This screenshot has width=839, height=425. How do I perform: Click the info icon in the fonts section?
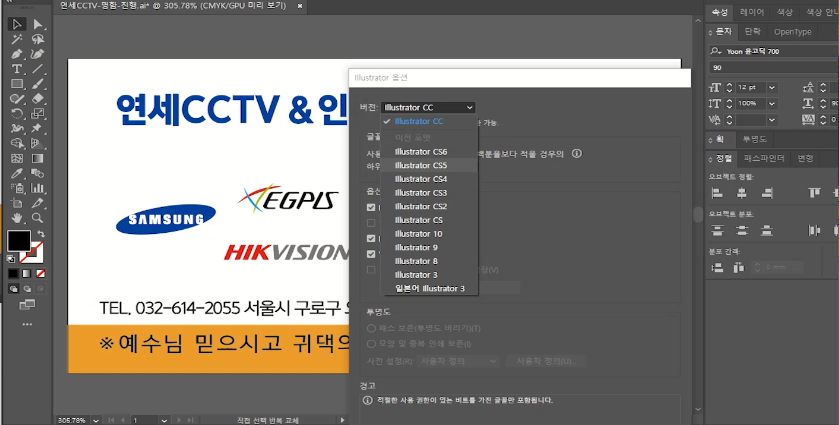coord(576,154)
